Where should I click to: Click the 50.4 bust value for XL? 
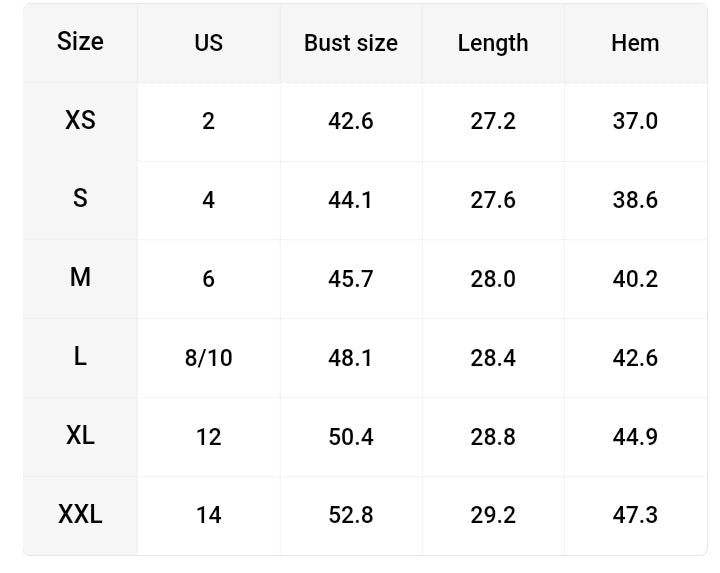350,436
